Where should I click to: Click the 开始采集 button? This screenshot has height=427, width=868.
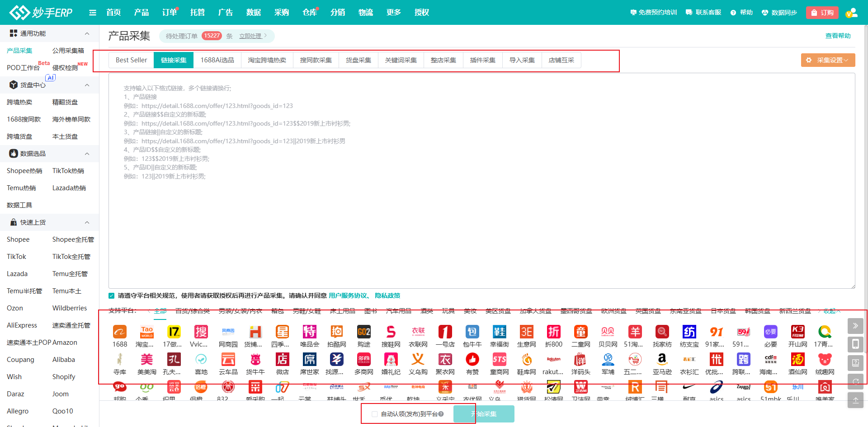[484, 414]
